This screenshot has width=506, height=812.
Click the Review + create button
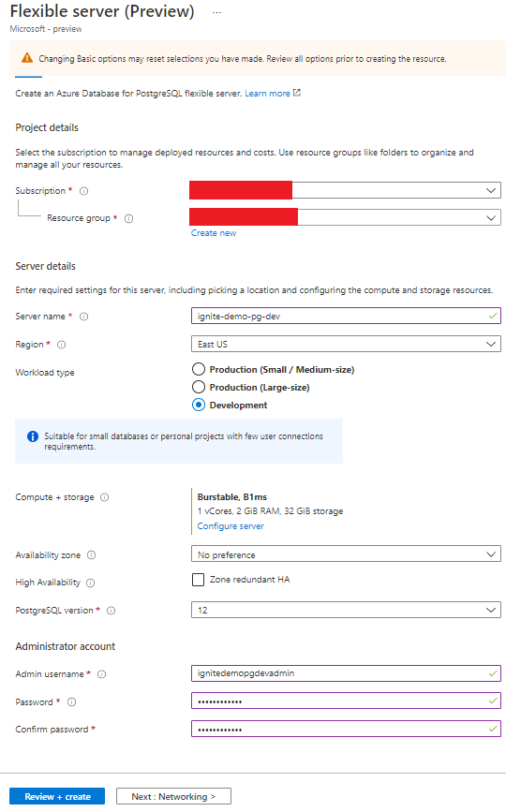click(x=57, y=796)
